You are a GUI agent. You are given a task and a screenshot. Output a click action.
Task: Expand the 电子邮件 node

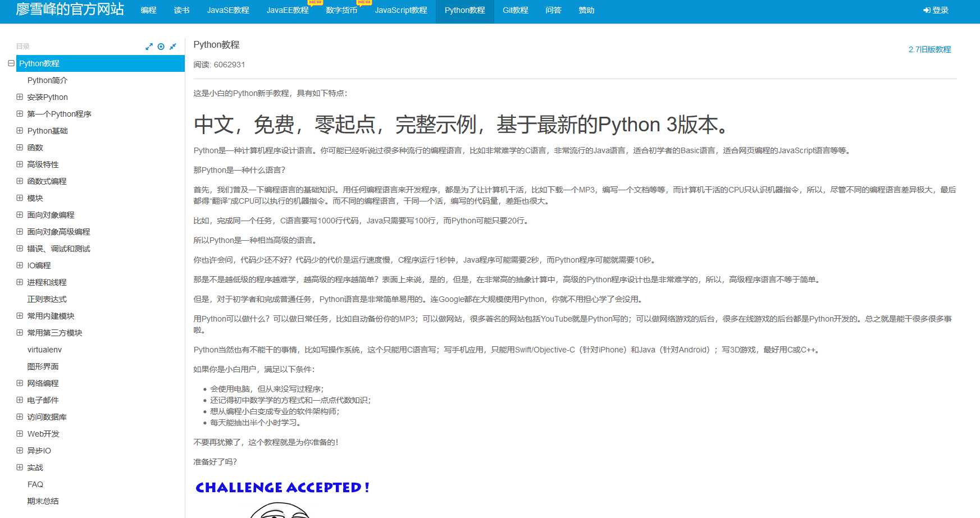(x=20, y=400)
